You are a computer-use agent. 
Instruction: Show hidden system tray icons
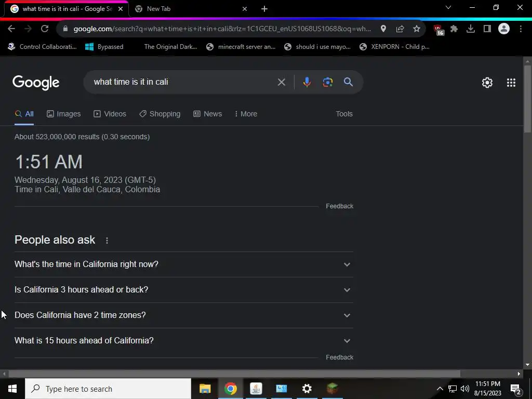[440, 389]
